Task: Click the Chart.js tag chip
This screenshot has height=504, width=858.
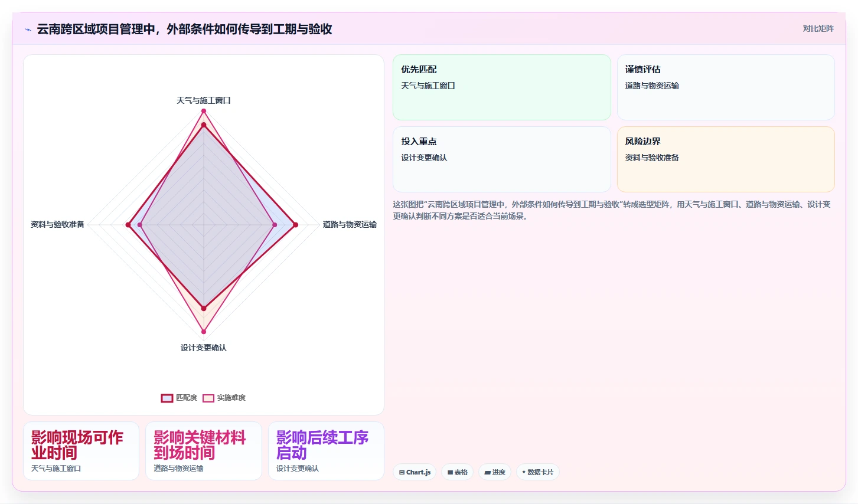Action: (415, 472)
